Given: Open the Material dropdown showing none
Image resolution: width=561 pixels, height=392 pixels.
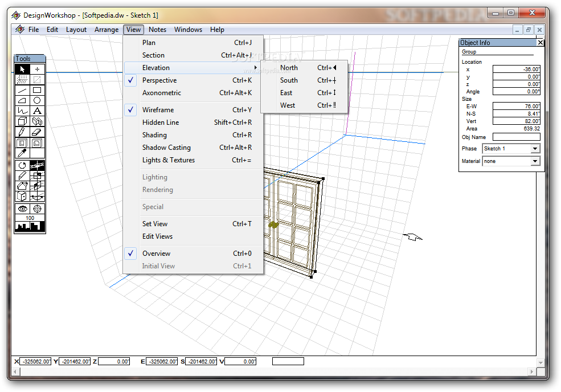Looking at the screenshot, I should click(535, 161).
